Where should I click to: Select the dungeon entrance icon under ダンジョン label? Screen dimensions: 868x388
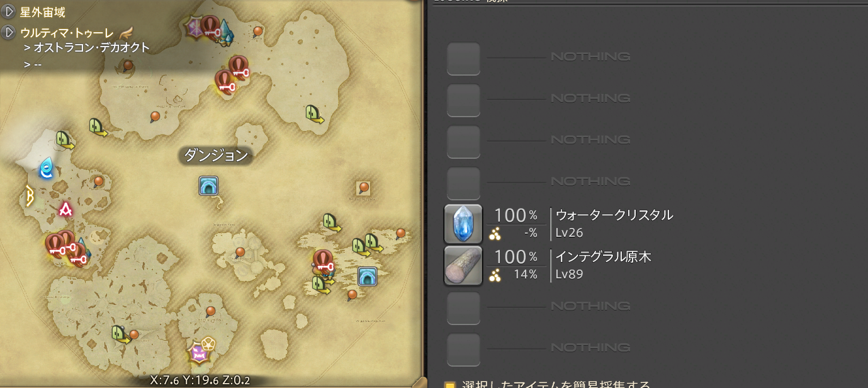(x=208, y=185)
